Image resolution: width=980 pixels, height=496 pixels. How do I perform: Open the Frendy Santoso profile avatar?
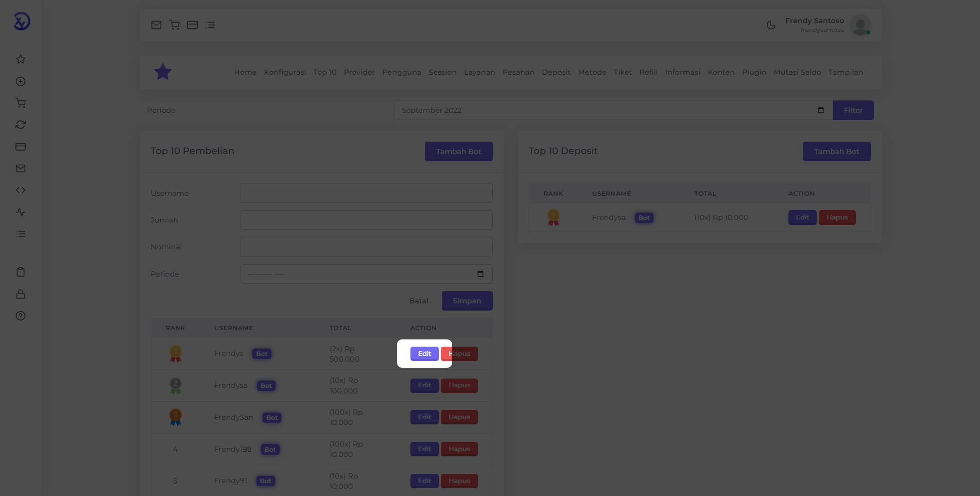coord(860,25)
